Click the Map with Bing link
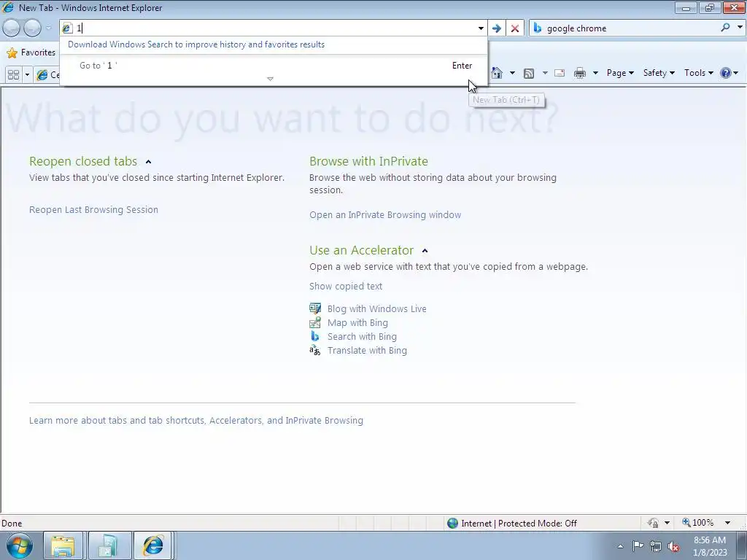Image resolution: width=747 pixels, height=560 pixels. 357,323
